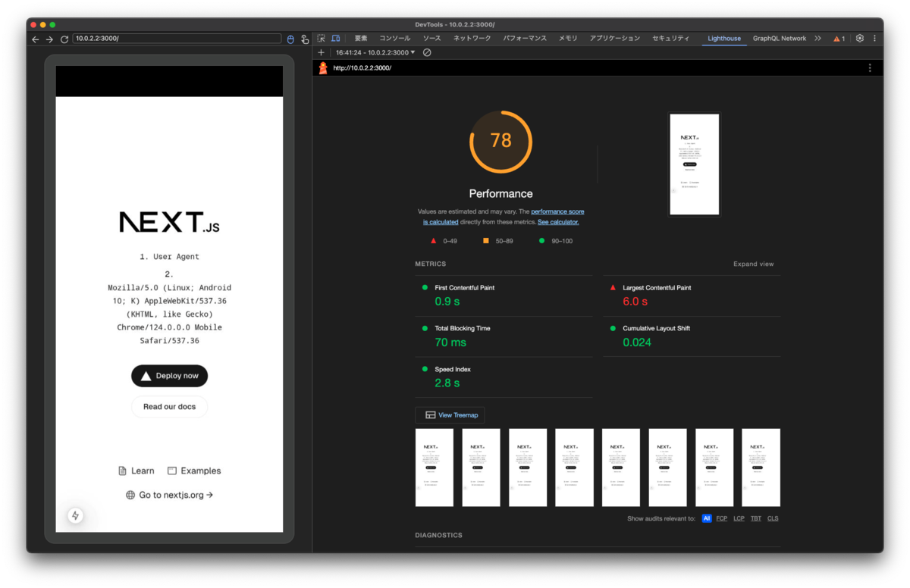Activate the inspect element picker icon
Viewport: 910px width, 588px height.
[322, 38]
